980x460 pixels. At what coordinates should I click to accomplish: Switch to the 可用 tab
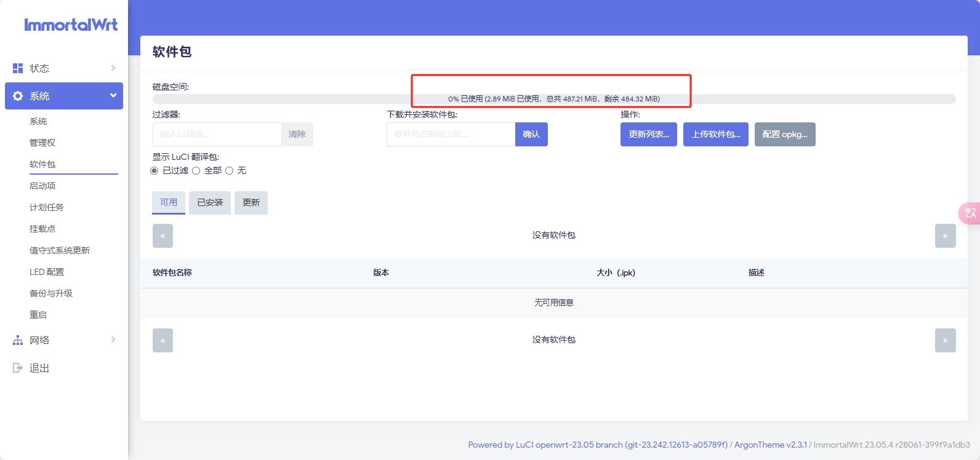[x=169, y=202]
